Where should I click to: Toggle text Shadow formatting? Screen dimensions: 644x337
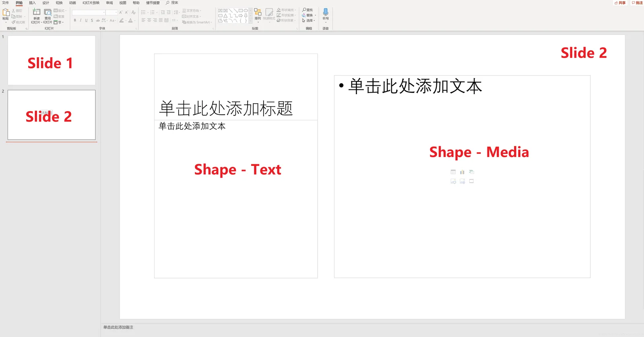92,20
